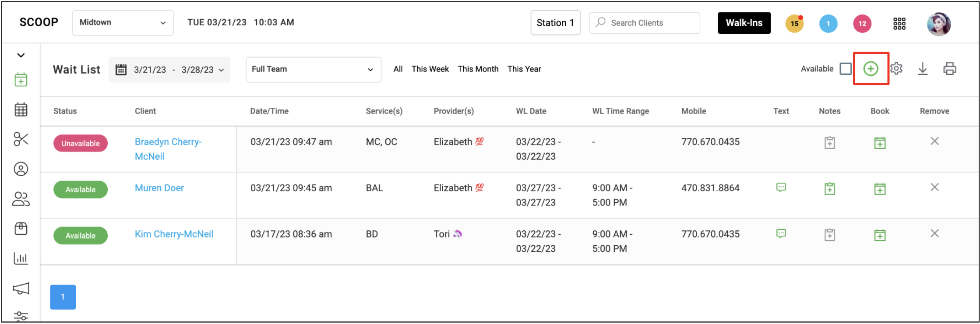Print the wait list using printer icon
This screenshot has height=324, width=980.
[x=949, y=69]
